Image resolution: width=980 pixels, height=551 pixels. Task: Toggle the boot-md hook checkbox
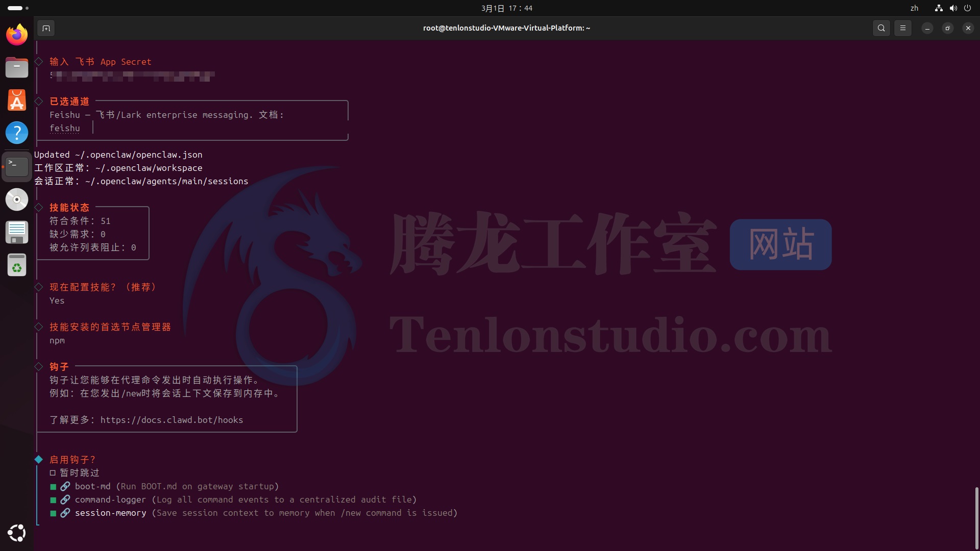pyautogui.click(x=53, y=487)
